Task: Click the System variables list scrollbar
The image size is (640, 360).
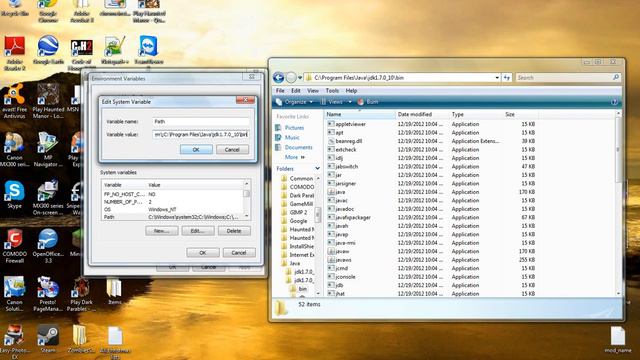Action: tap(247, 200)
